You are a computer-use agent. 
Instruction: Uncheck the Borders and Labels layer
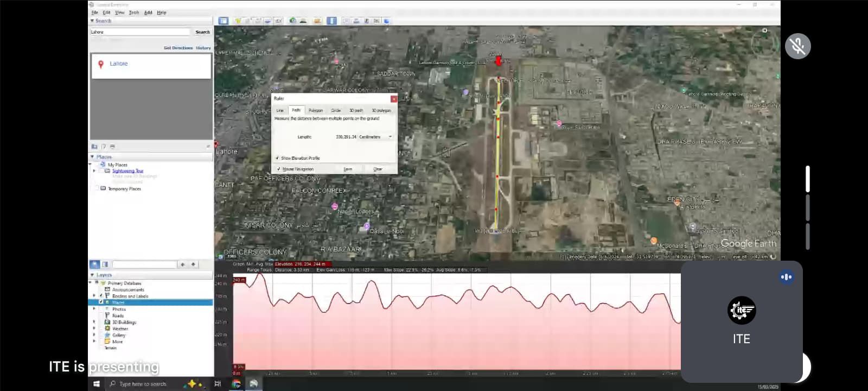pos(101,296)
